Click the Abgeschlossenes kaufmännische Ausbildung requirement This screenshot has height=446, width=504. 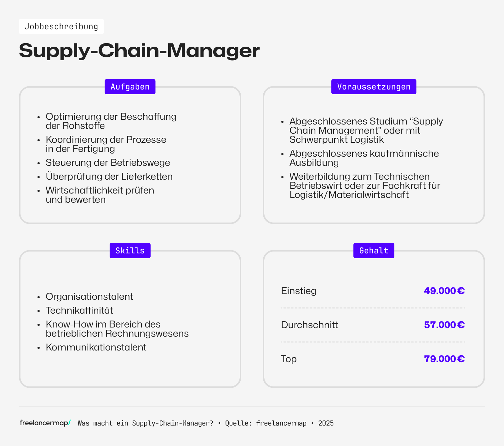click(364, 158)
